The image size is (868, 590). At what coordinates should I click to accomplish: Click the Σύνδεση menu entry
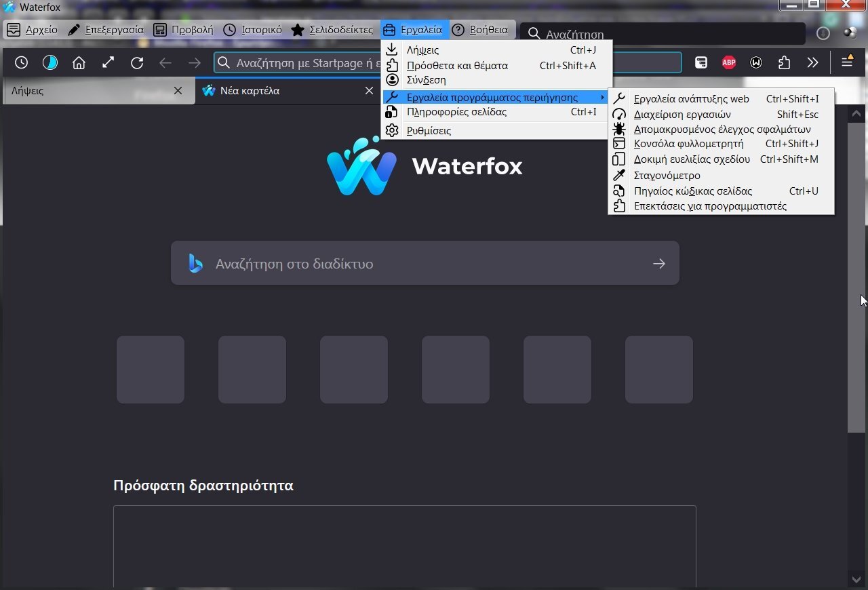pos(496,80)
